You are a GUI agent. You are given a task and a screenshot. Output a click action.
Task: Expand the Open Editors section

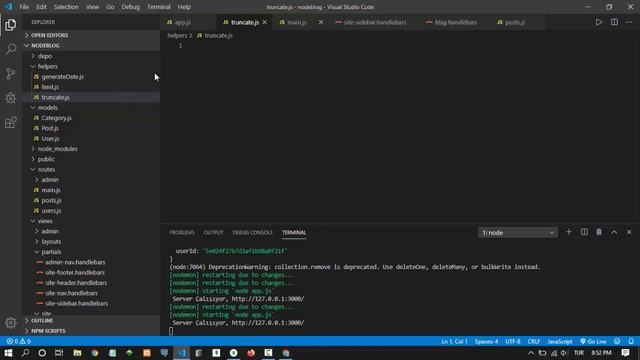[91, 35]
